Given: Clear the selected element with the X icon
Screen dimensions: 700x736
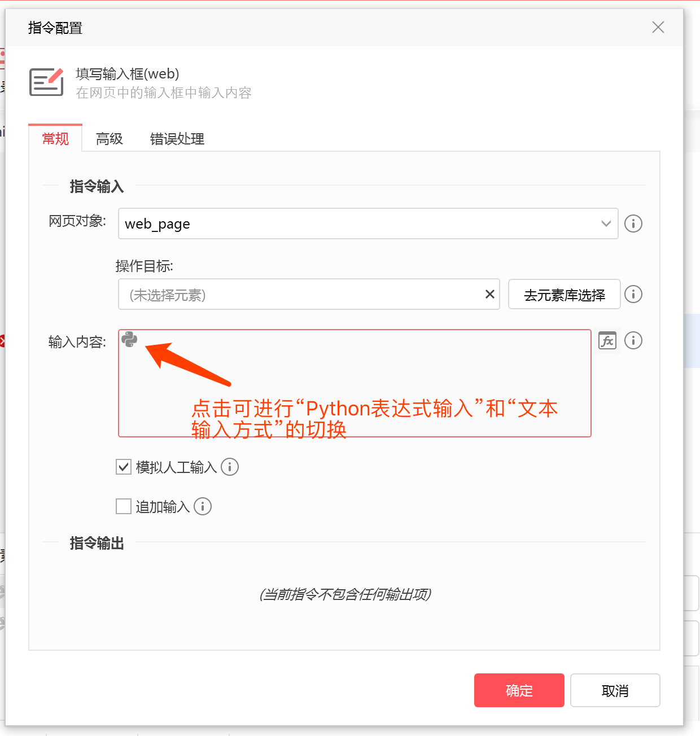Looking at the screenshot, I should (x=490, y=294).
